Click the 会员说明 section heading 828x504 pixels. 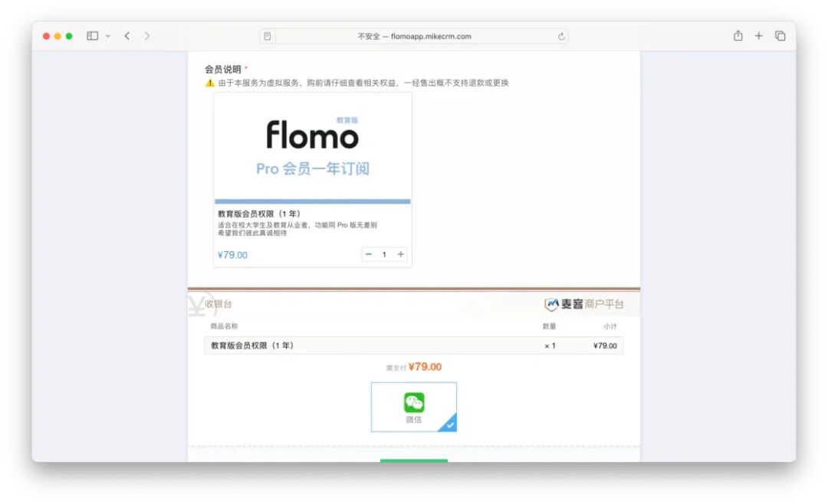coord(223,69)
